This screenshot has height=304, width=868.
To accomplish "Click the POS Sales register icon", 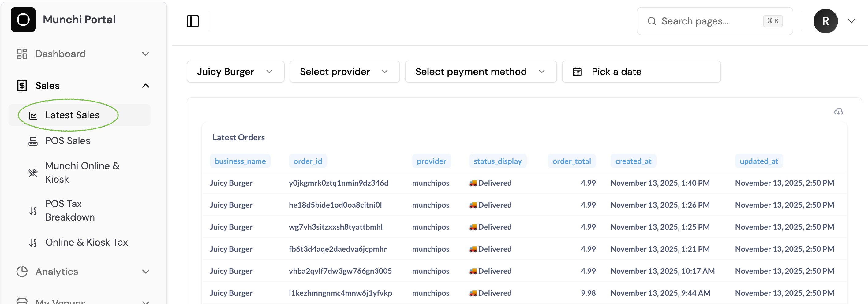I will 33,141.
